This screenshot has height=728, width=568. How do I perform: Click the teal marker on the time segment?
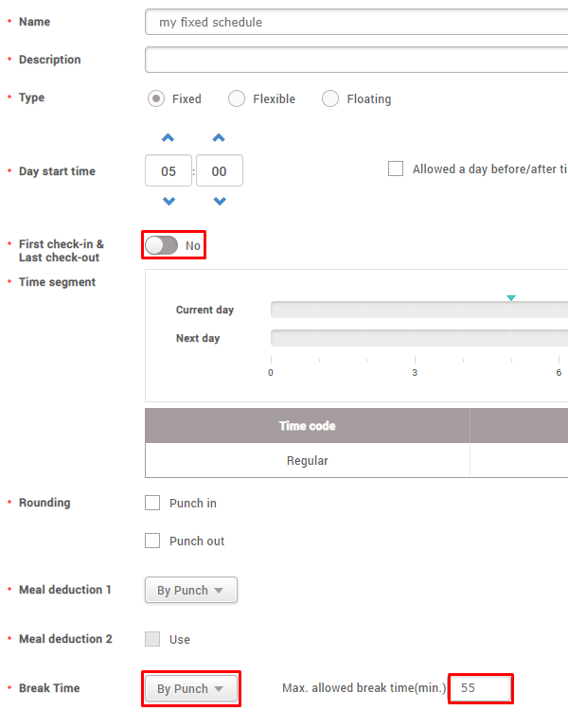pos(511,298)
